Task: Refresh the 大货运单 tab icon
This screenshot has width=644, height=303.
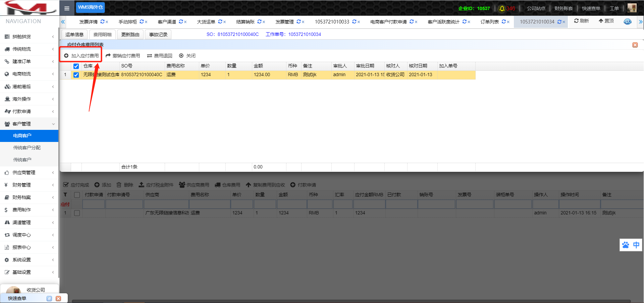Action: point(220,21)
